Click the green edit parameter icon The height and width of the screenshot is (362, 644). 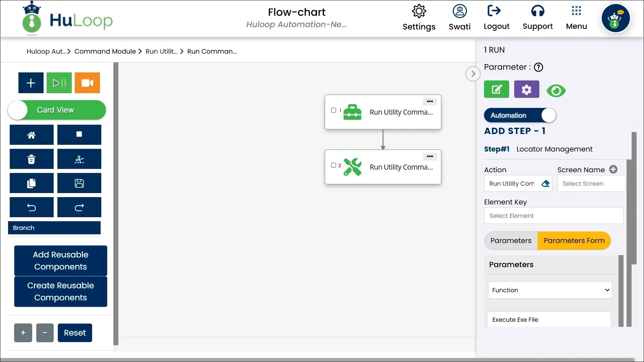[x=496, y=89]
